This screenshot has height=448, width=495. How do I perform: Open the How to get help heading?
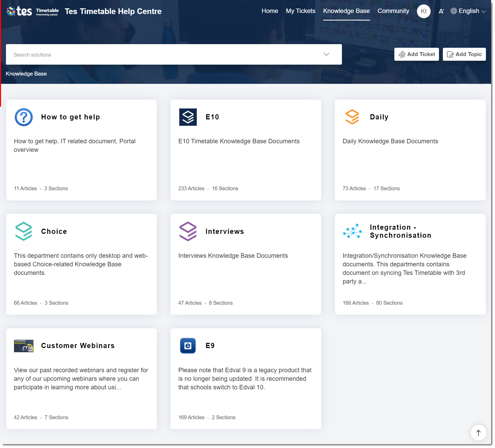71,117
